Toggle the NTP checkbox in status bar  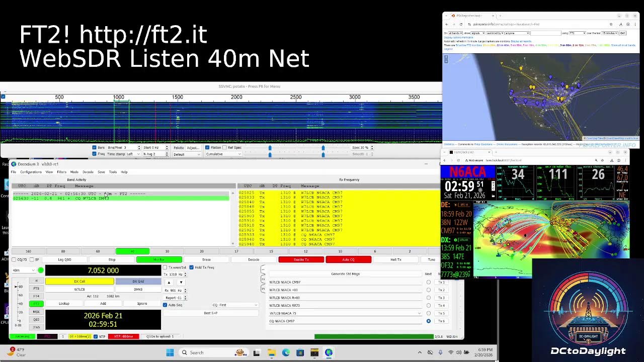click(96, 336)
